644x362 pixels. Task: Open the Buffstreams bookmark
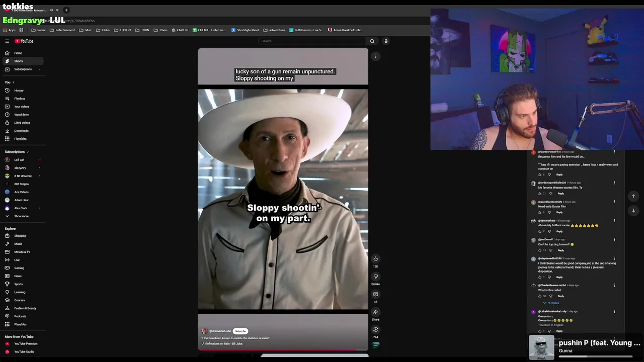(306, 30)
